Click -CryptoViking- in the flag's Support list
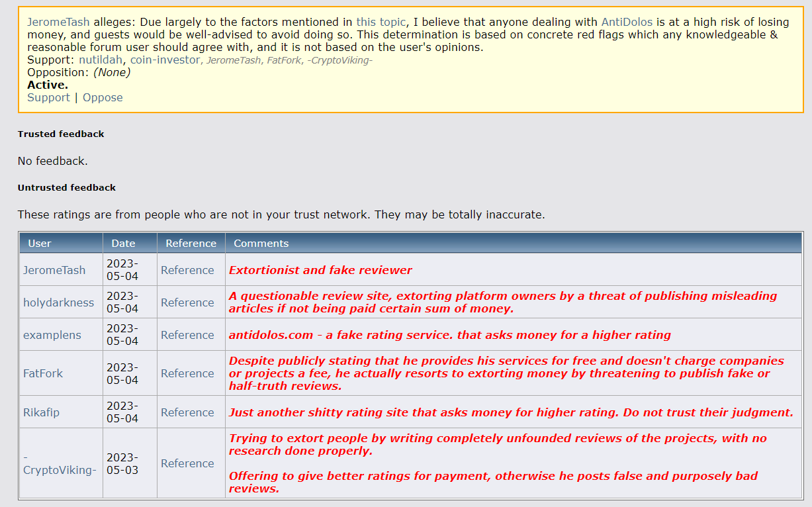 click(341, 60)
